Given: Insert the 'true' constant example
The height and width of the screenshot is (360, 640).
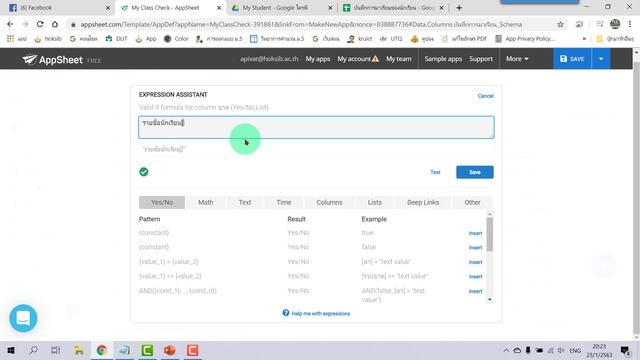Looking at the screenshot, I should (x=475, y=233).
